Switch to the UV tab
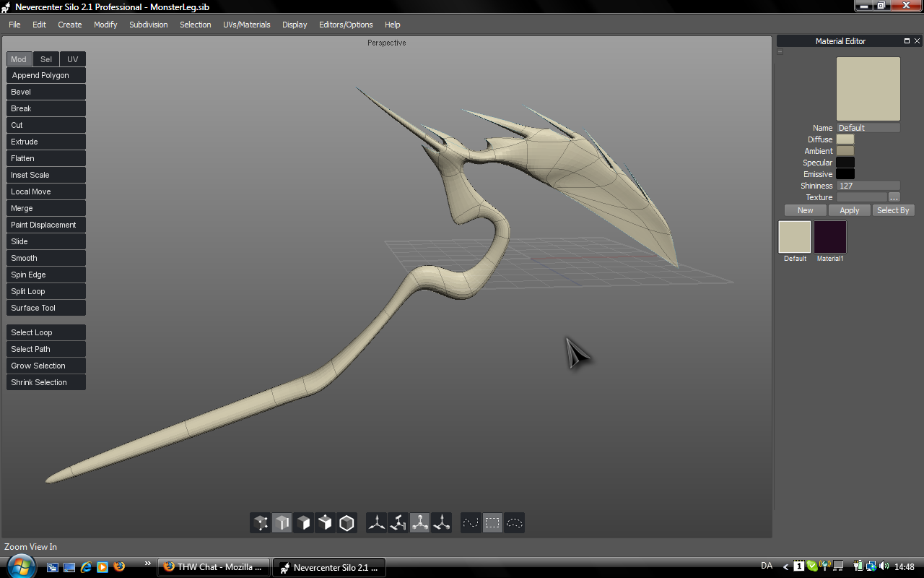924x578 pixels. coord(73,59)
